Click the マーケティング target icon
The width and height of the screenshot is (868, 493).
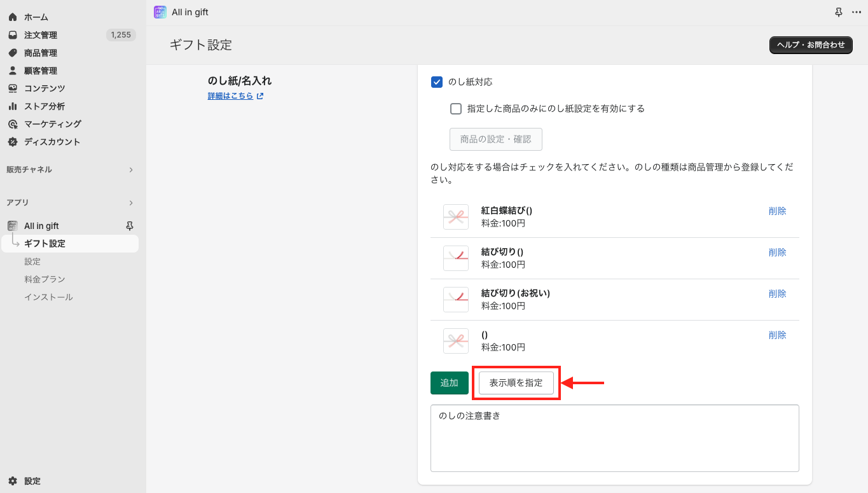(13, 124)
